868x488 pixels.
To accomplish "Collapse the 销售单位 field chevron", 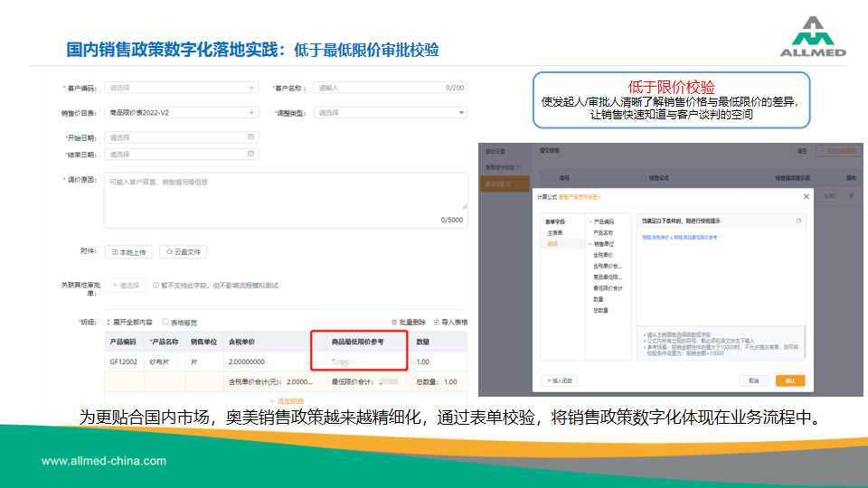I will 590,244.
